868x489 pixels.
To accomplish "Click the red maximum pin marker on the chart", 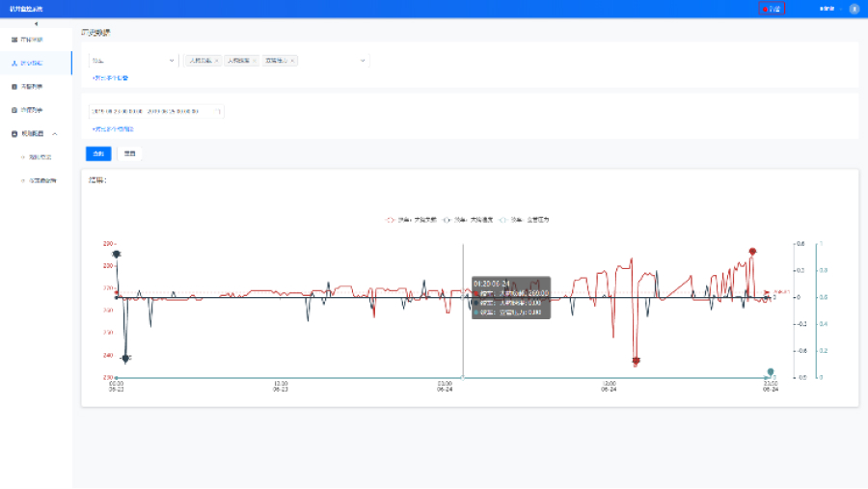I will [x=752, y=252].
